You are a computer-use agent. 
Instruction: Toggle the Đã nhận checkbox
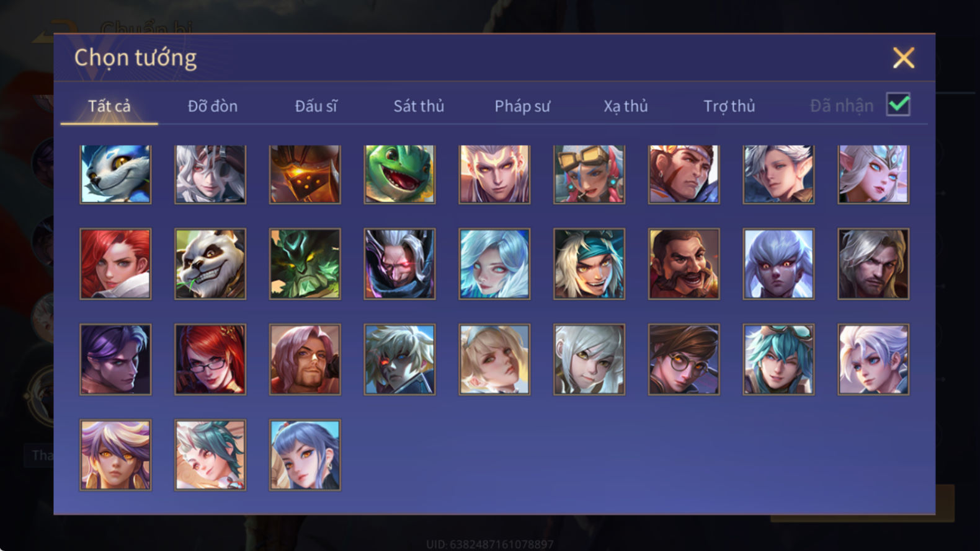(898, 104)
